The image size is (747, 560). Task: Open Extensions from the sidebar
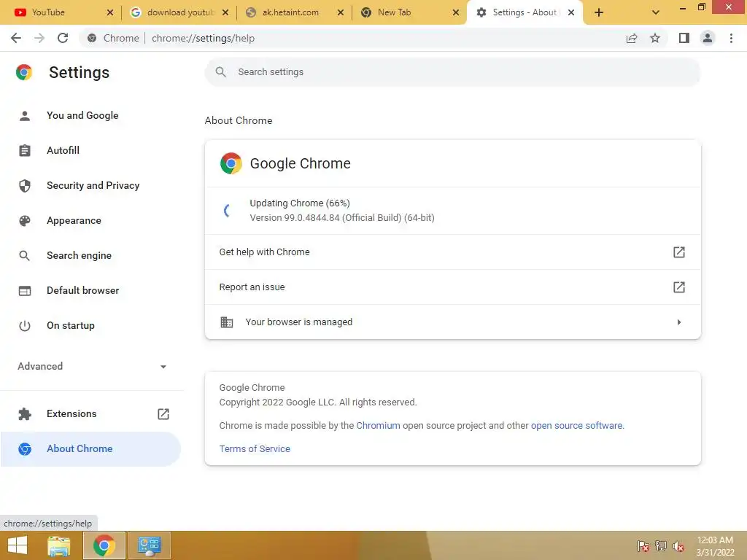coord(90,414)
